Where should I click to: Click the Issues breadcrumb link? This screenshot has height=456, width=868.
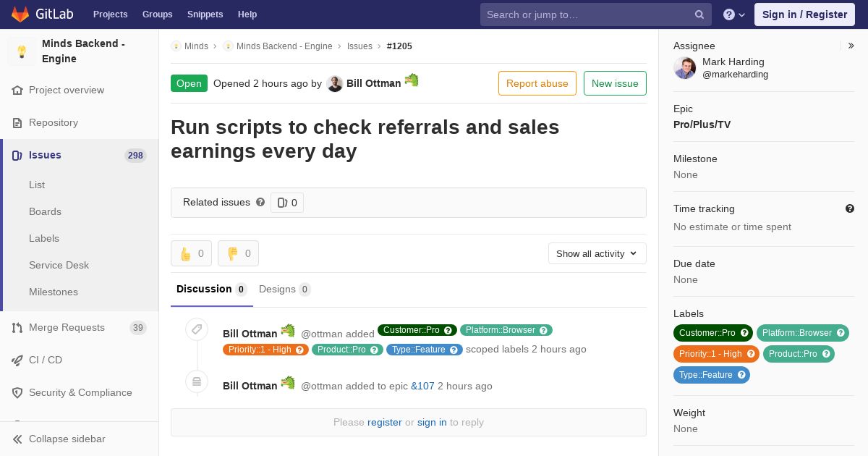coord(359,46)
